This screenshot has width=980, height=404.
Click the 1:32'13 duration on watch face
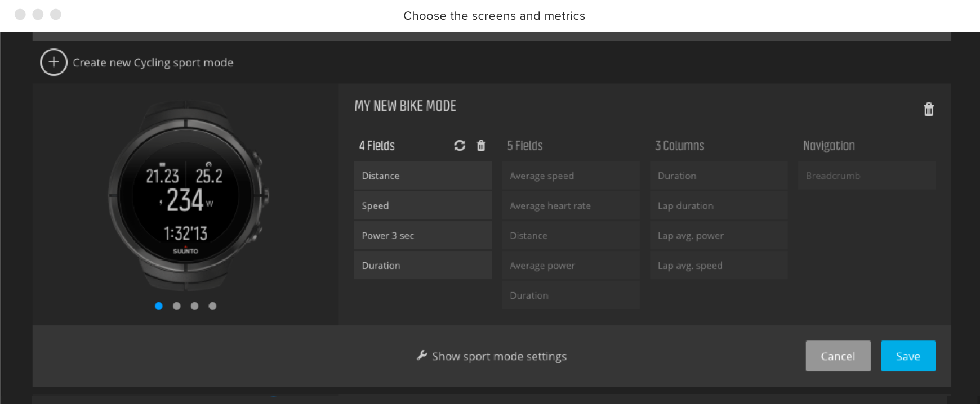pos(185,233)
